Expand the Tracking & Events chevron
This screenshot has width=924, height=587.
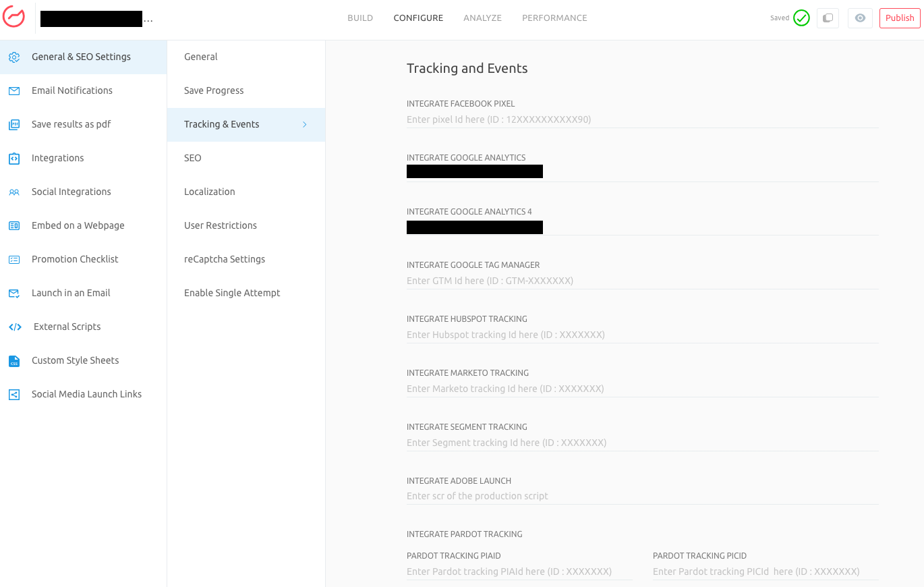[x=305, y=125]
